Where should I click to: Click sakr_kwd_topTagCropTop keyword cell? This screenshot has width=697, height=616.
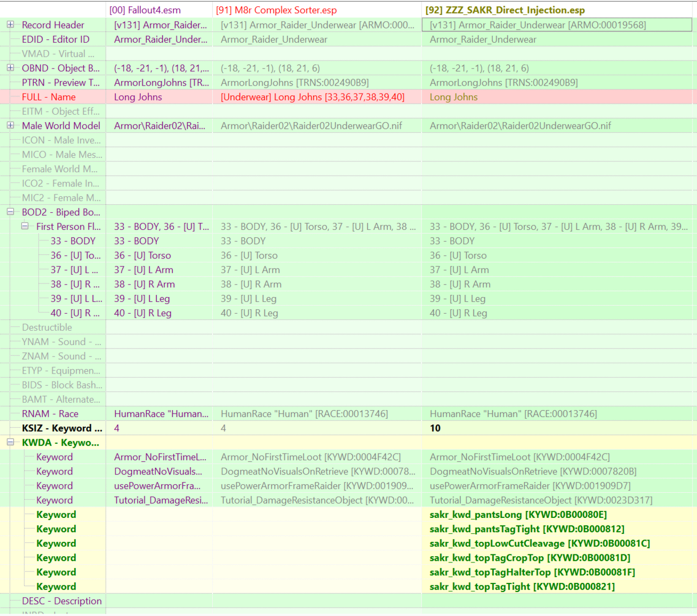click(x=530, y=558)
